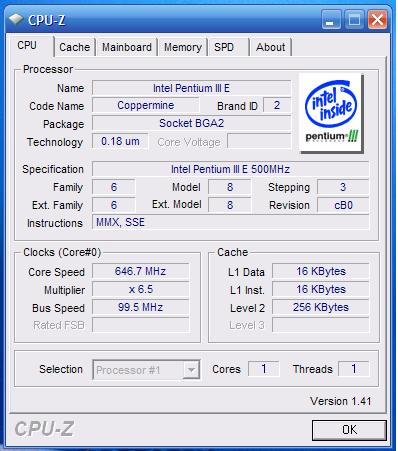Select the Memory tab
This screenshot has width=398, height=451.
pos(183,47)
